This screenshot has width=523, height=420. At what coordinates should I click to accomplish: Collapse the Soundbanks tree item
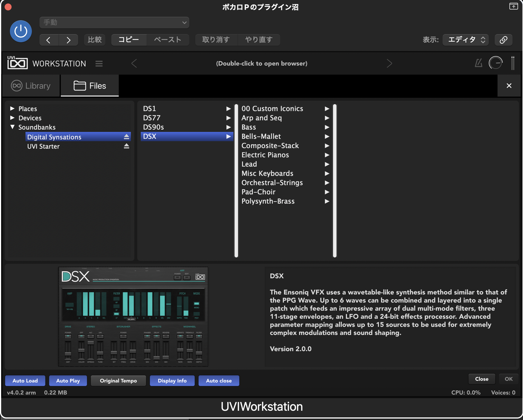(12, 127)
